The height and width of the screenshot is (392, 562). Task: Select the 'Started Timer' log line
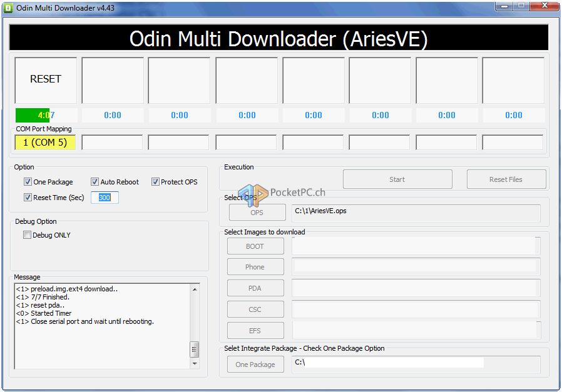click(x=43, y=313)
